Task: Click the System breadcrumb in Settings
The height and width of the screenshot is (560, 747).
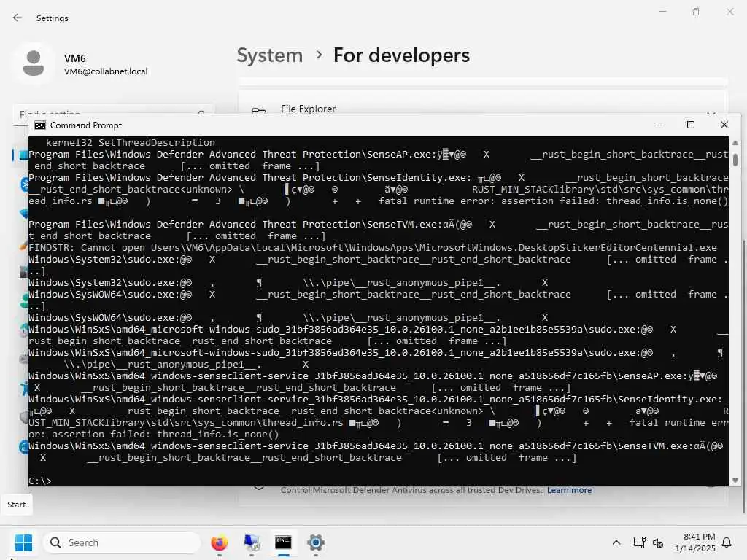Action: [270, 55]
